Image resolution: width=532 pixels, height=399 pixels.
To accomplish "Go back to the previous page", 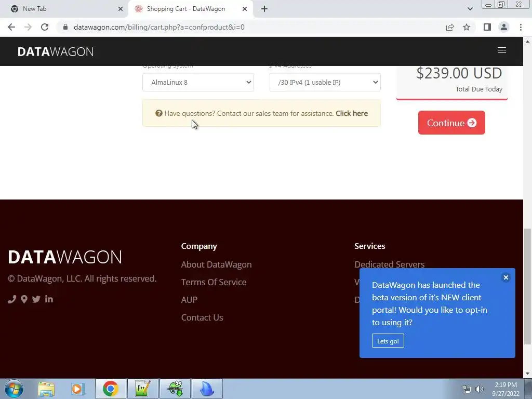I will (x=11, y=27).
